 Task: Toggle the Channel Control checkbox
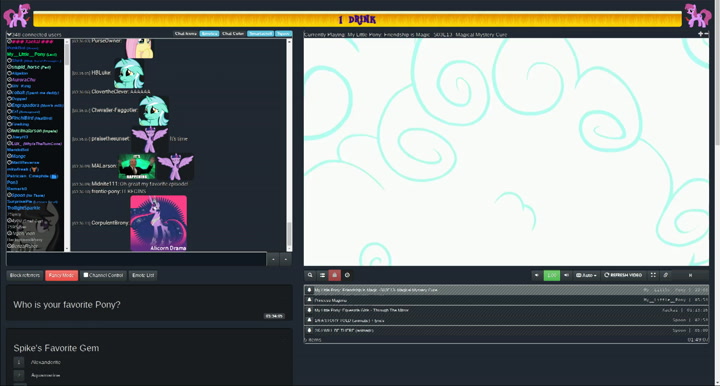(x=86, y=275)
